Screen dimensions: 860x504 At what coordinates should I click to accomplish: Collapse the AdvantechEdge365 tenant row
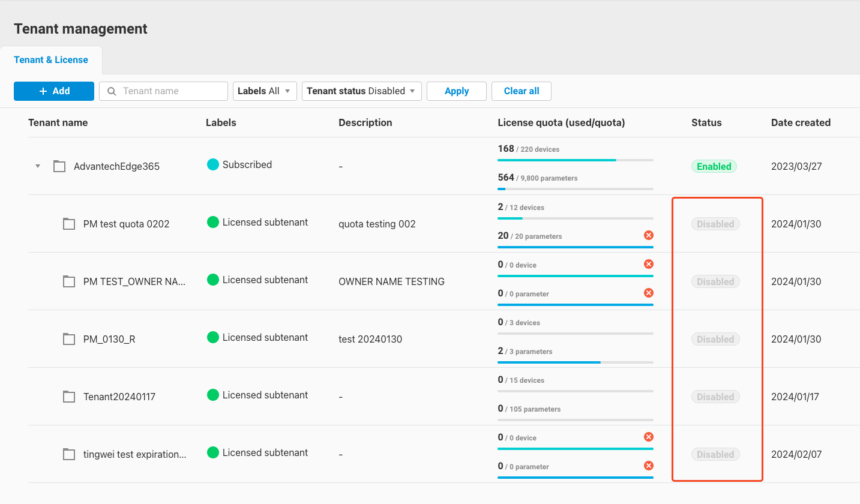pos(37,166)
